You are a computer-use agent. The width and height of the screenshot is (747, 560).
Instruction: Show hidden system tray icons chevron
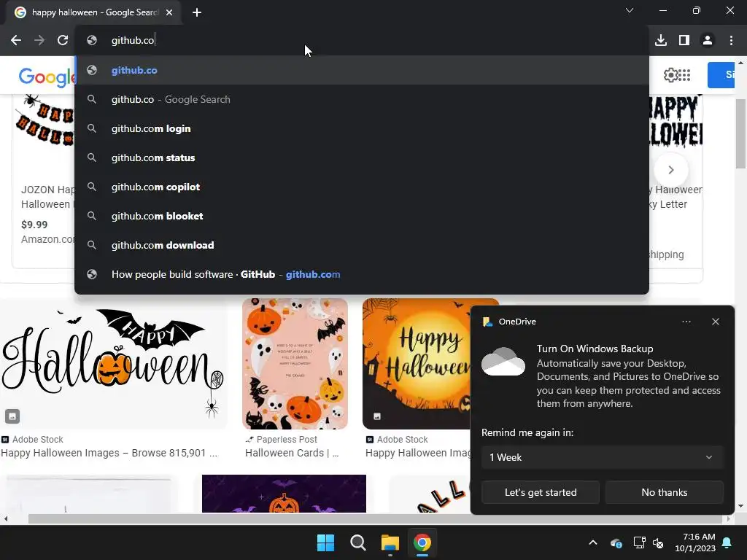pos(592,542)
